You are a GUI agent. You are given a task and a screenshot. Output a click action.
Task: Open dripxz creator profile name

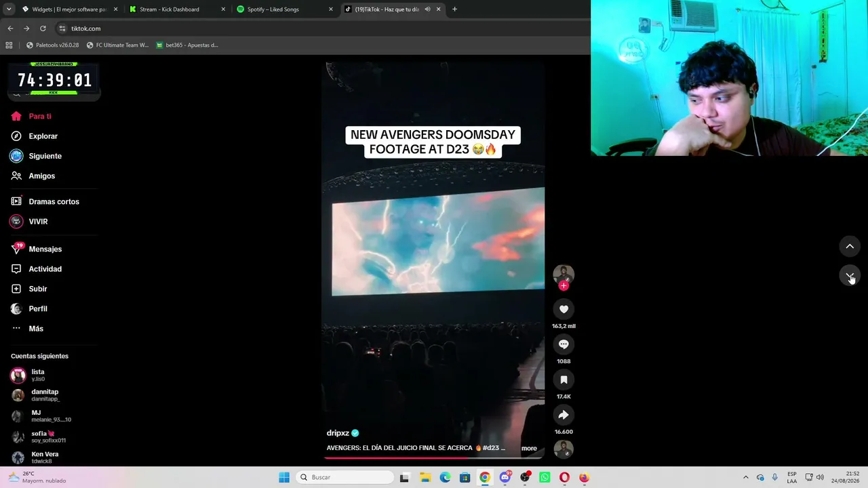click(x=338, y=433)
